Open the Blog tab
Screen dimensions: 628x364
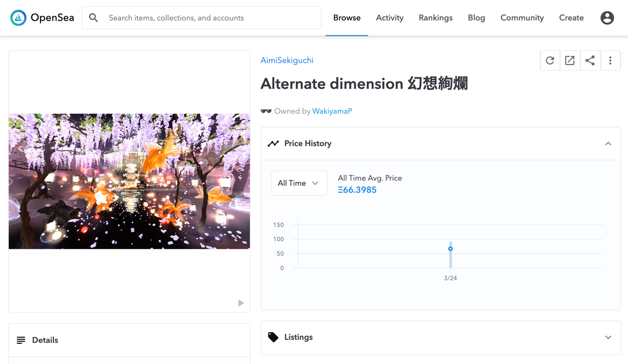pyautogui.click(x=477, y=17)
